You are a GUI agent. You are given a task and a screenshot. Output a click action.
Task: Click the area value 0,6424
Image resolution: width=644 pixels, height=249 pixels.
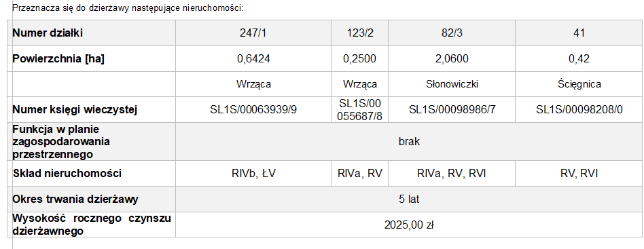click(x=253, y=58)
